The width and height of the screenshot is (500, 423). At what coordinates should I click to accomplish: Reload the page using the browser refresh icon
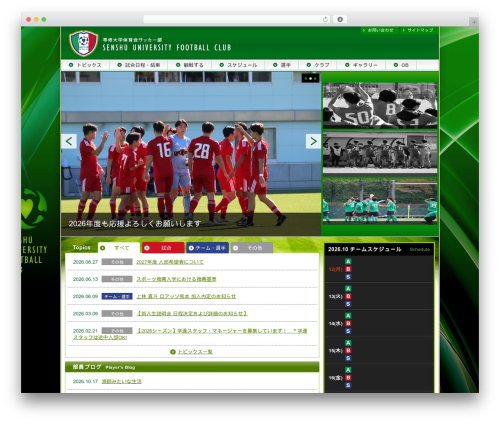325,19
